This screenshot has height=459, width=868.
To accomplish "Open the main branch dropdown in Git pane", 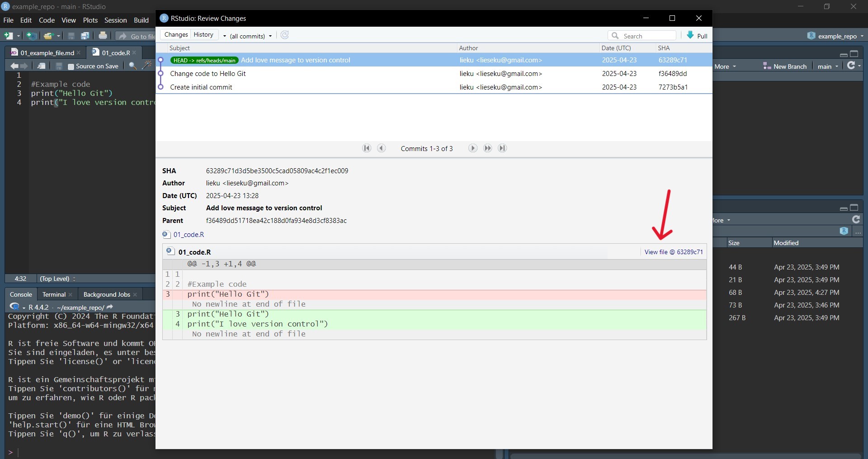I will [x=827, y=66].
